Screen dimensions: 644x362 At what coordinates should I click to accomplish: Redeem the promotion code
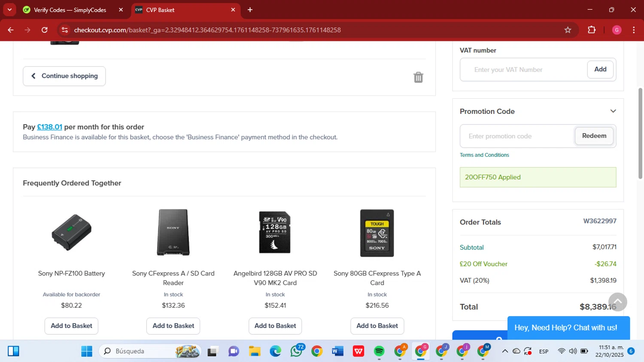(594, 136)
